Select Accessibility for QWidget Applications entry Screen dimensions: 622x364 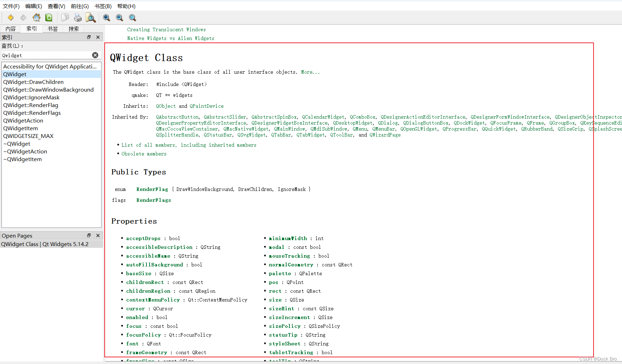click(51, 66)
